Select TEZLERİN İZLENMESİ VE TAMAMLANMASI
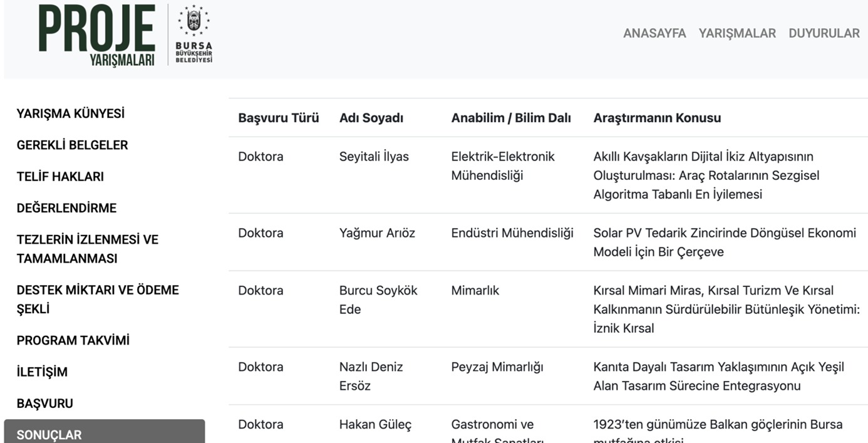The image size is (868, 443). [87, 249]
